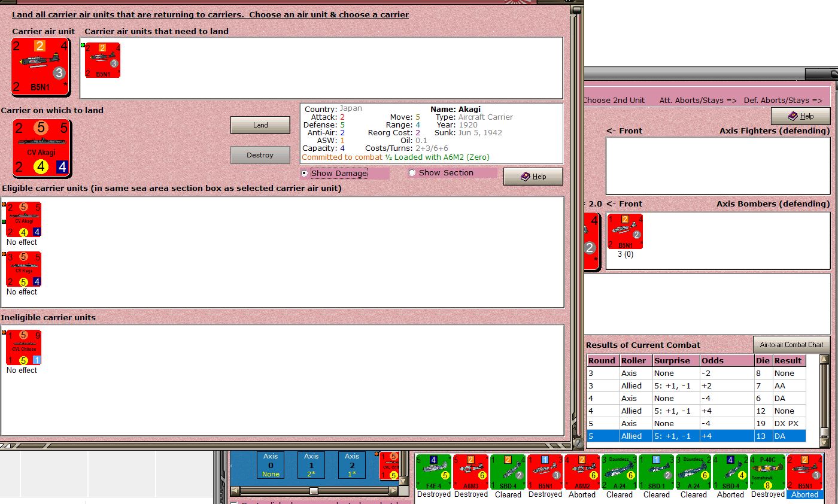The width and height of the screenshot is (838, 504).
Task: Click the Name: Akagi text in unit info
Action: pos(456,110)
